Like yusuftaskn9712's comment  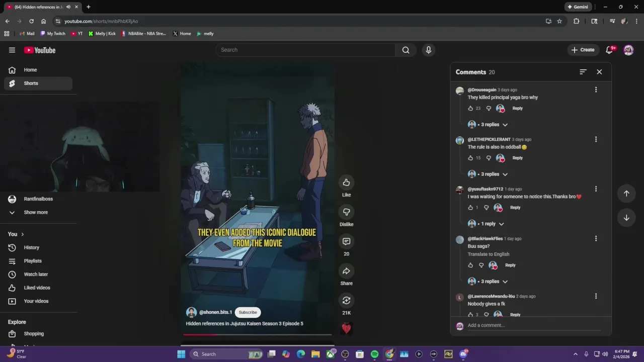470,208
